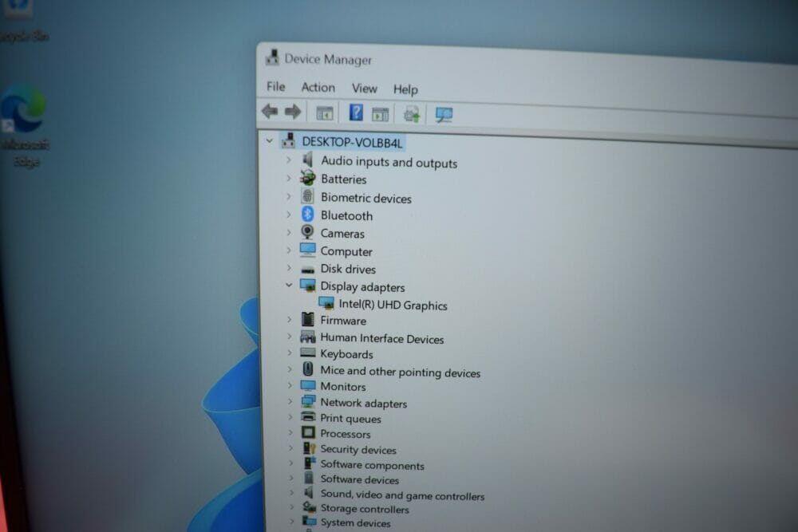Click the Software components icon

point(310,463)
